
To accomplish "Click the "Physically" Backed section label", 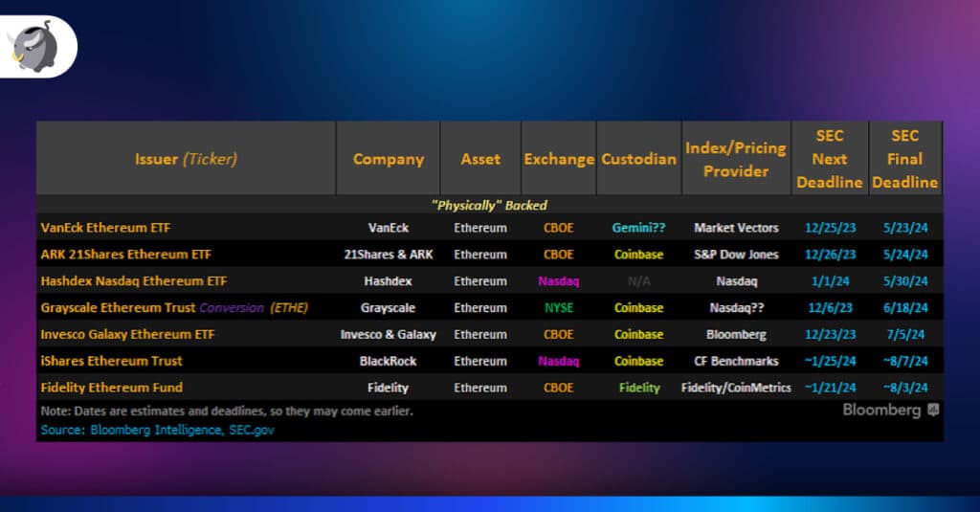I will coord(489,205).
